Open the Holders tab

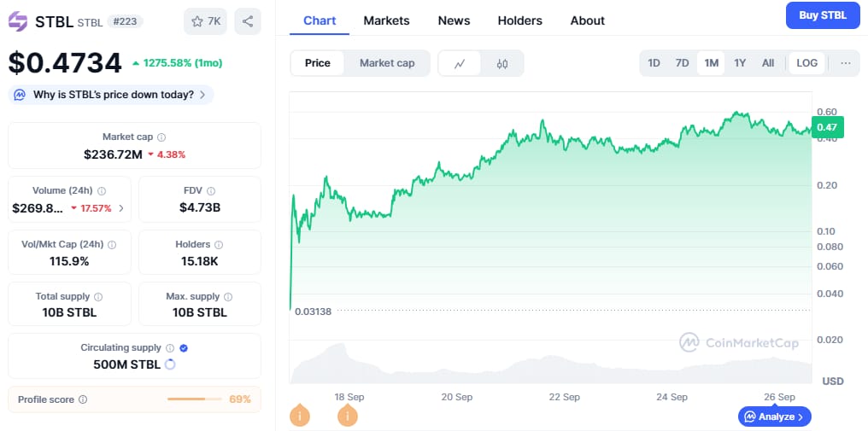point(519,20)
